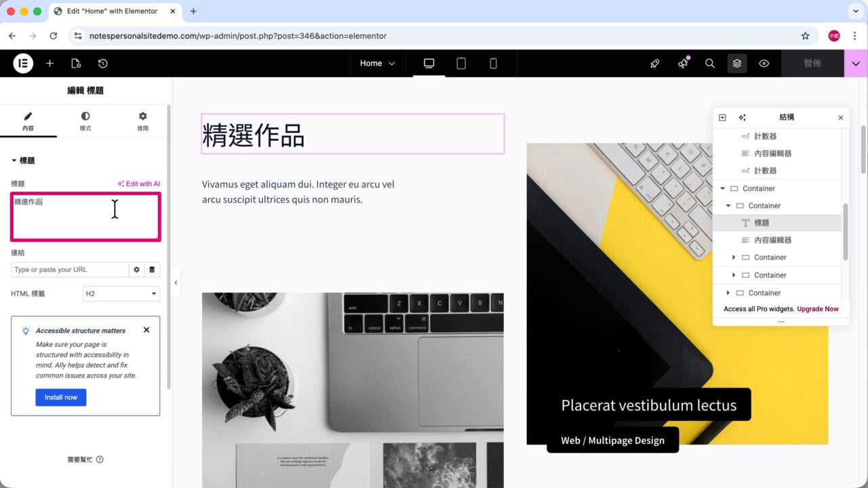Open the finder search icon

point(710,63)
